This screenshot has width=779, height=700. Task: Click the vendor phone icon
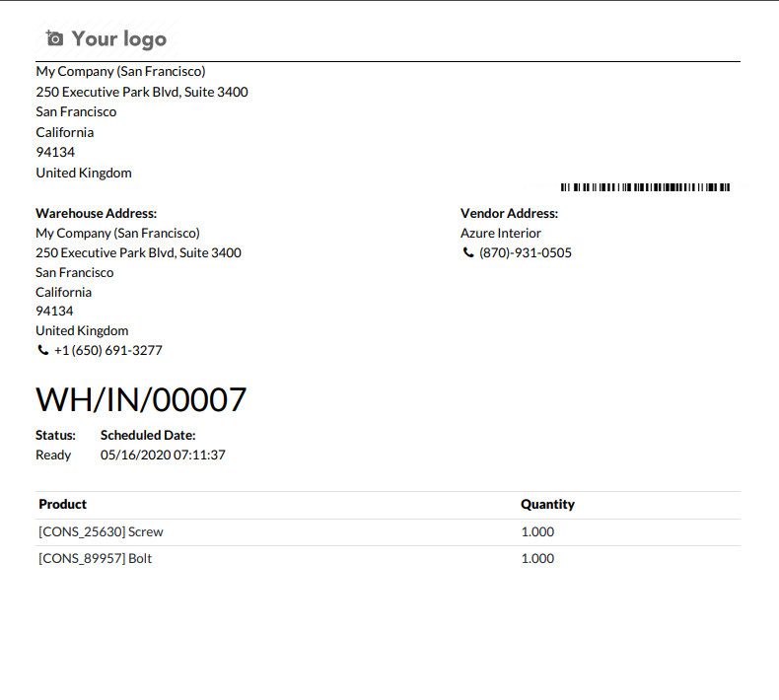[468, 252]
